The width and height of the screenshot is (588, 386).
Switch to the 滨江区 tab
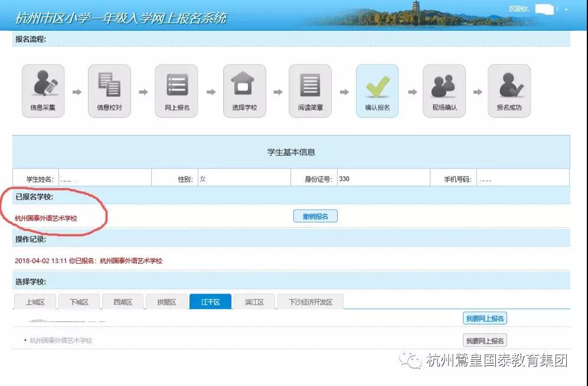pos(254,302)
